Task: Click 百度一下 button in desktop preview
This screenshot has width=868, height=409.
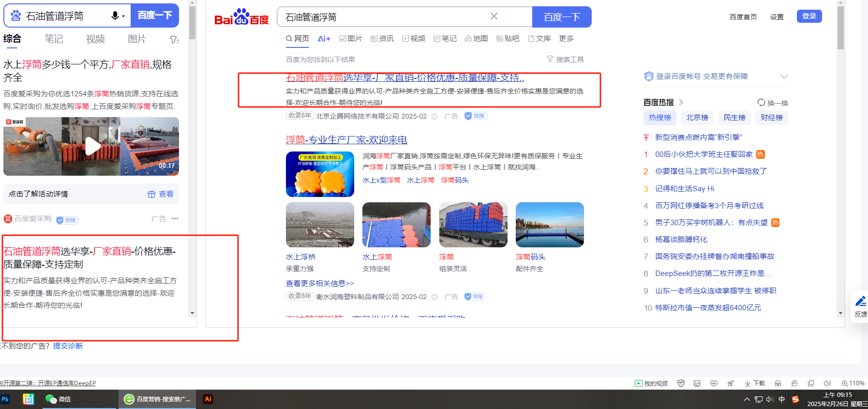Action: 562,17
